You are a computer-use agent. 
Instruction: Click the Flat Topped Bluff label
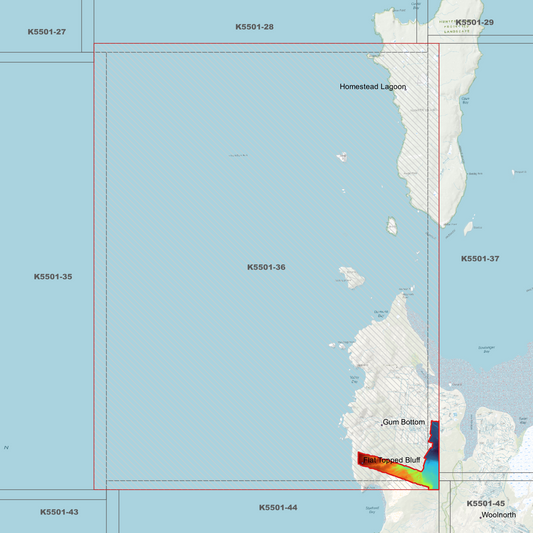pyautogui.click(x=392, y=460)
